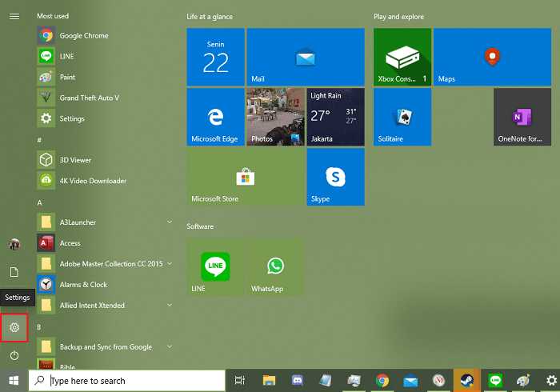
Task: Click the Power button icon
Action: 14,355
